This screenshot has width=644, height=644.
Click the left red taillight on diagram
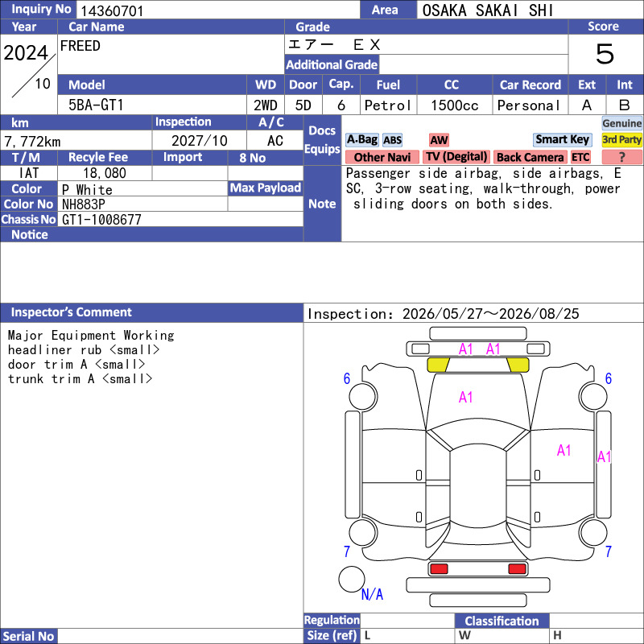[x=439, y=569]
